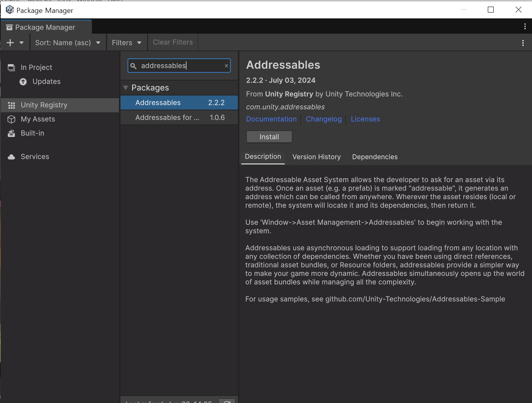Click the Unity logo in the title bar
Image resolution: width=532 pixels, height=403 pixels.
10,10
